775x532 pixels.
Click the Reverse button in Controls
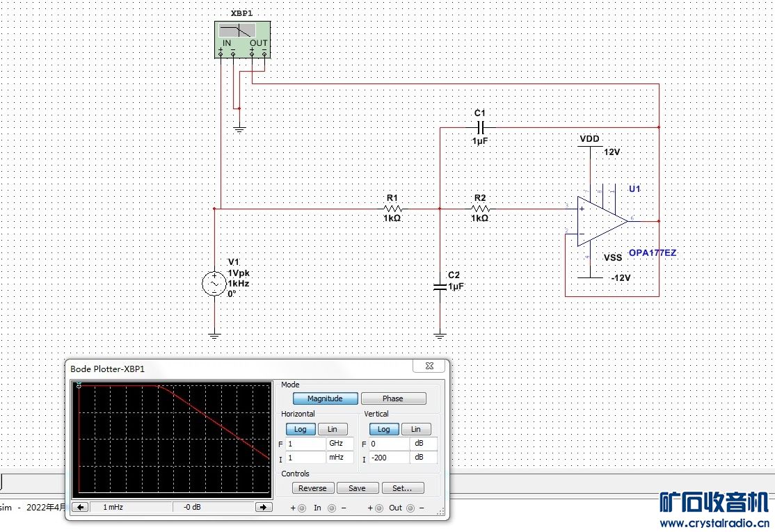coord(312,488)
